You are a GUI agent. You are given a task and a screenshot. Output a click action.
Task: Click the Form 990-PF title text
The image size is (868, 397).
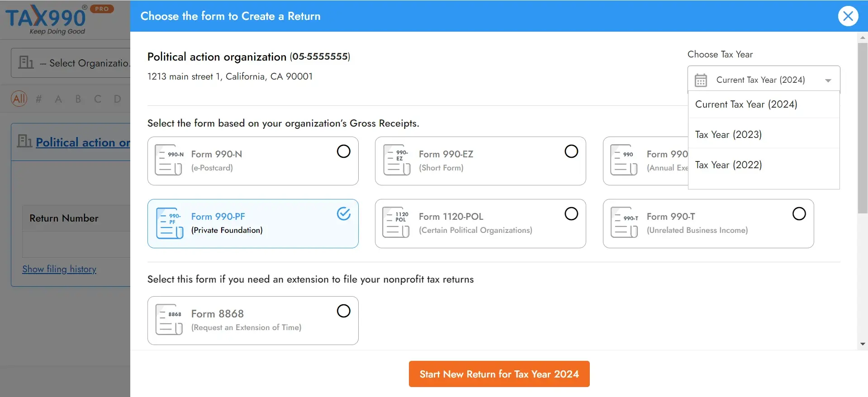pyautogui.click(x=218, y=217)
